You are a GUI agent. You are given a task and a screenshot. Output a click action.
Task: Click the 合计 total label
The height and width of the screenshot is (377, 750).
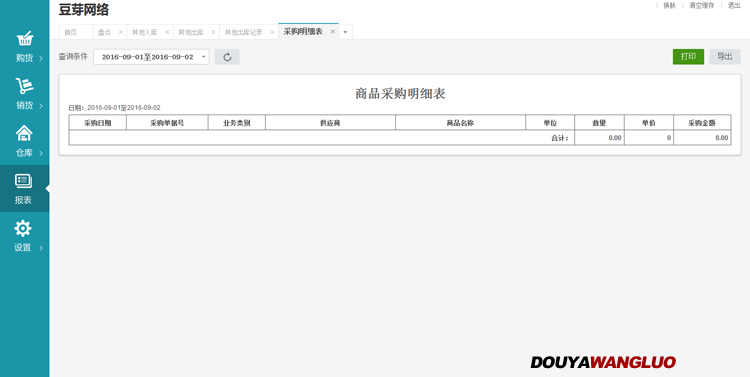click(560, 138)
